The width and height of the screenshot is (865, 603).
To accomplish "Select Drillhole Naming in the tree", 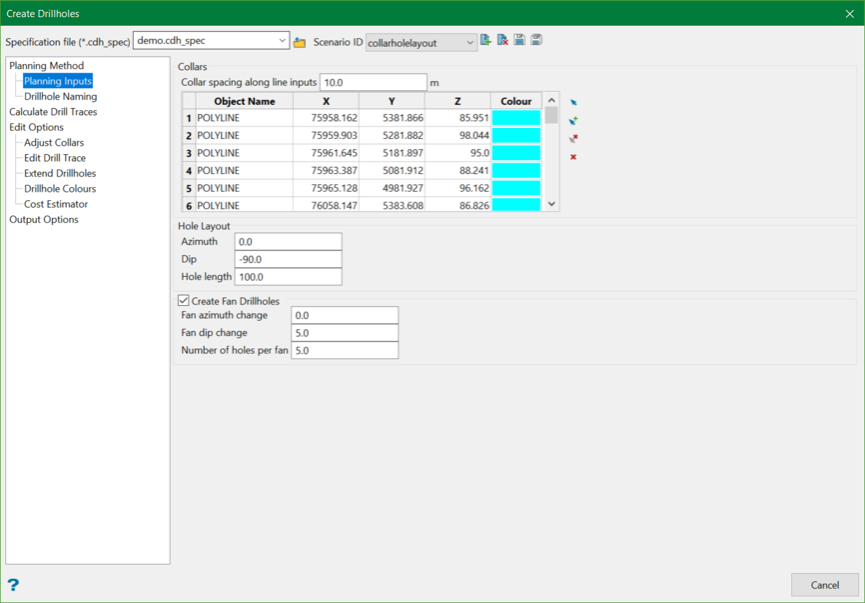I will (x=60, y=97).
